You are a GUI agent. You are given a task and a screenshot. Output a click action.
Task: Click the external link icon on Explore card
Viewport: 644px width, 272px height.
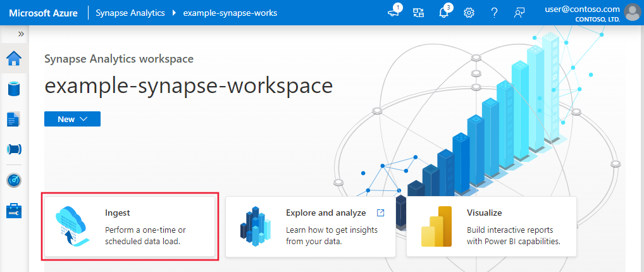coord(380,213)
